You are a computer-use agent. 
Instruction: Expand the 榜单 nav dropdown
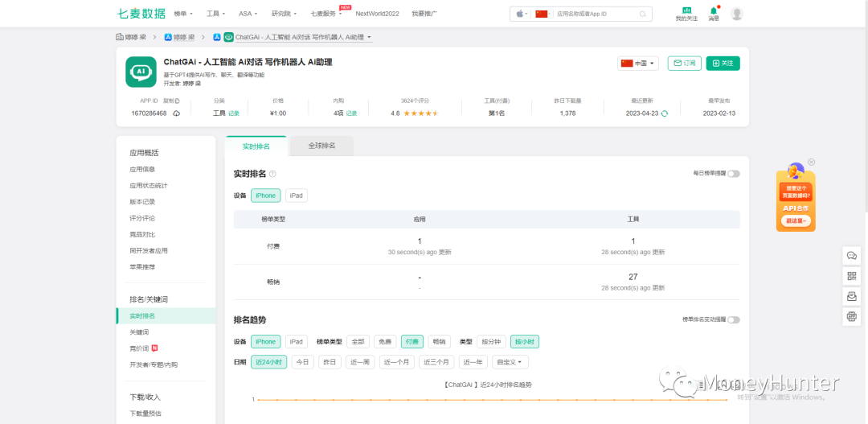(x=183, y=14)
